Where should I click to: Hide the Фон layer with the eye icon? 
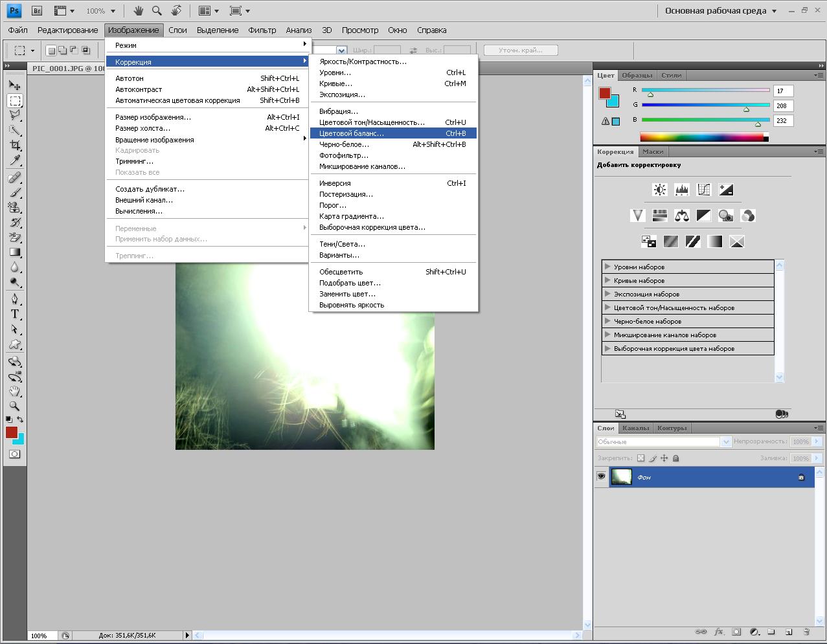coord(601,476)
